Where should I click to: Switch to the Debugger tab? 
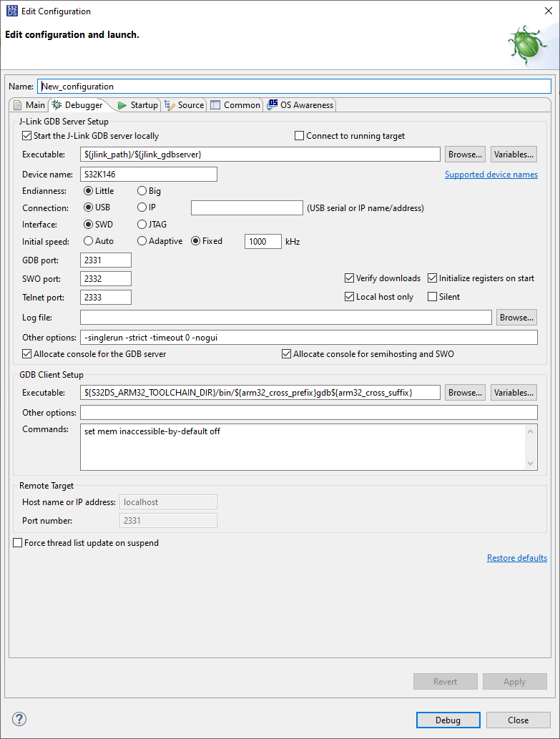78,105
